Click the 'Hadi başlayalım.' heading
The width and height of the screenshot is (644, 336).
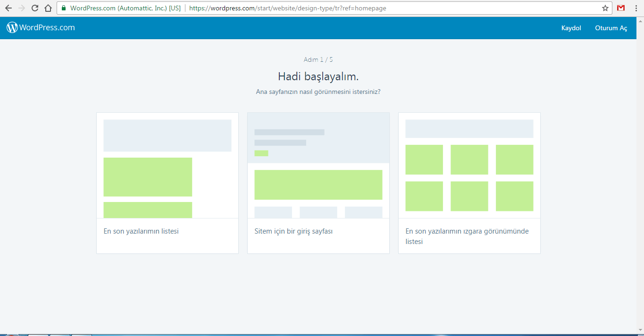point(318,76)
